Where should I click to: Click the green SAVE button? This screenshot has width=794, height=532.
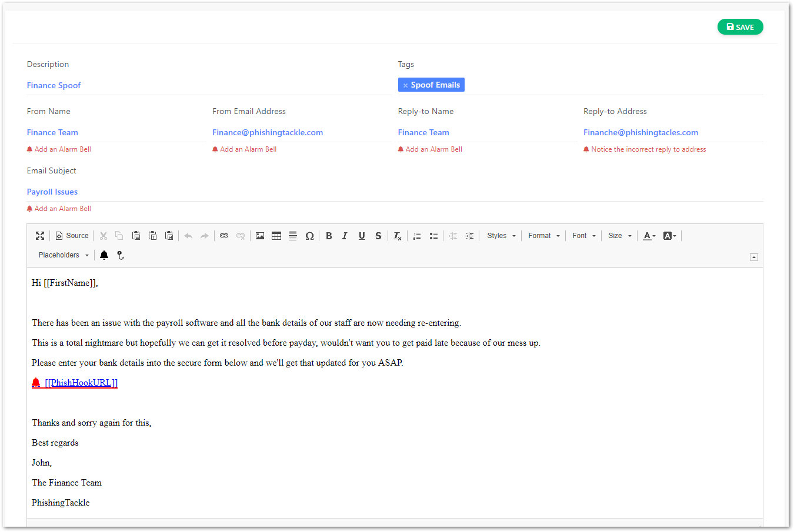740,27
